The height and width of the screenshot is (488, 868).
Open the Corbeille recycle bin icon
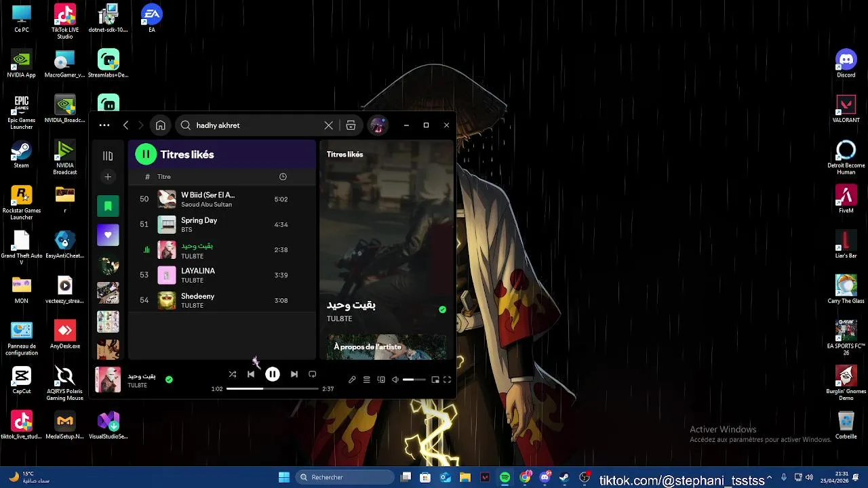846,426
